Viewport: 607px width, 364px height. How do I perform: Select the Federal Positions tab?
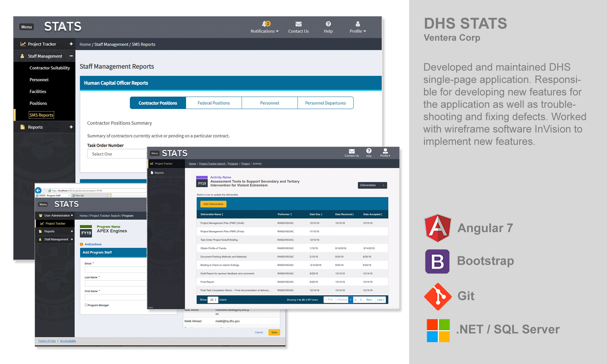[x=213, y=103]
